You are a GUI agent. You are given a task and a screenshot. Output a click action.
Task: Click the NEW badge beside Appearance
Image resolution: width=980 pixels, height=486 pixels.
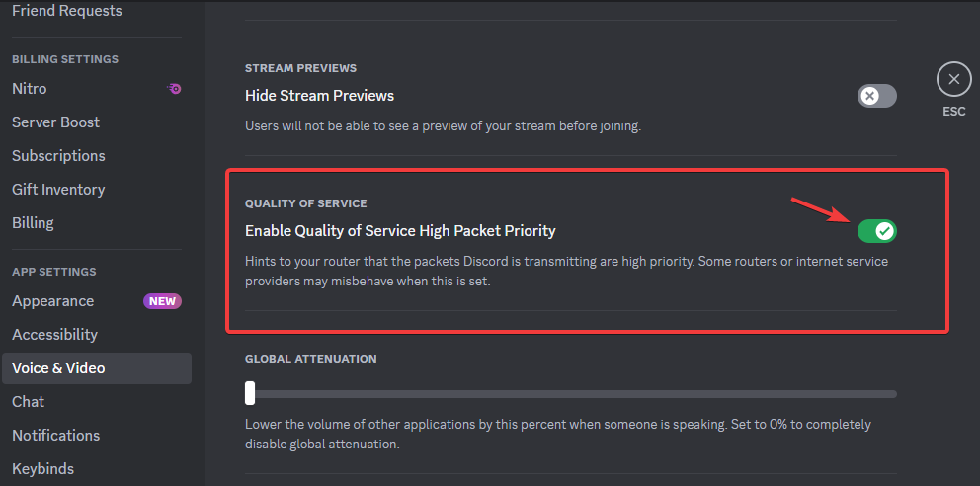163,301
